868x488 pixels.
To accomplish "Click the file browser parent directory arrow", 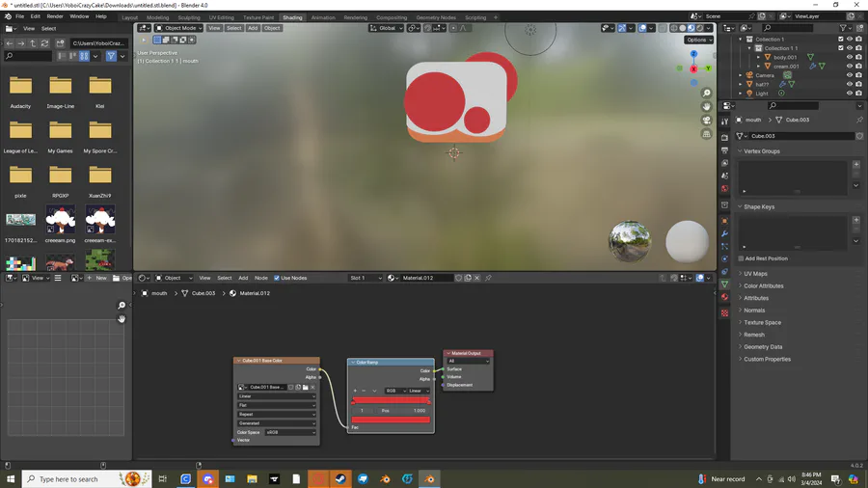I will tap(33, 43).
